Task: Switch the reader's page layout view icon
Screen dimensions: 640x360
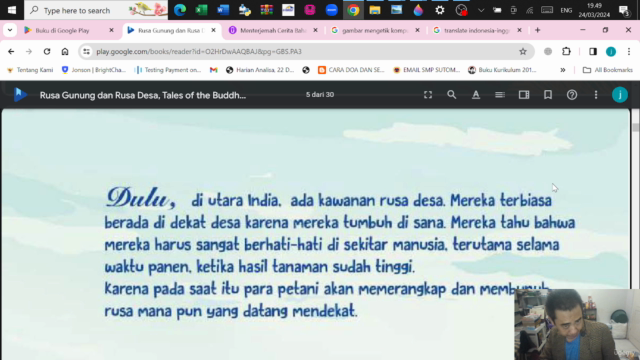Action: (524, 95)
